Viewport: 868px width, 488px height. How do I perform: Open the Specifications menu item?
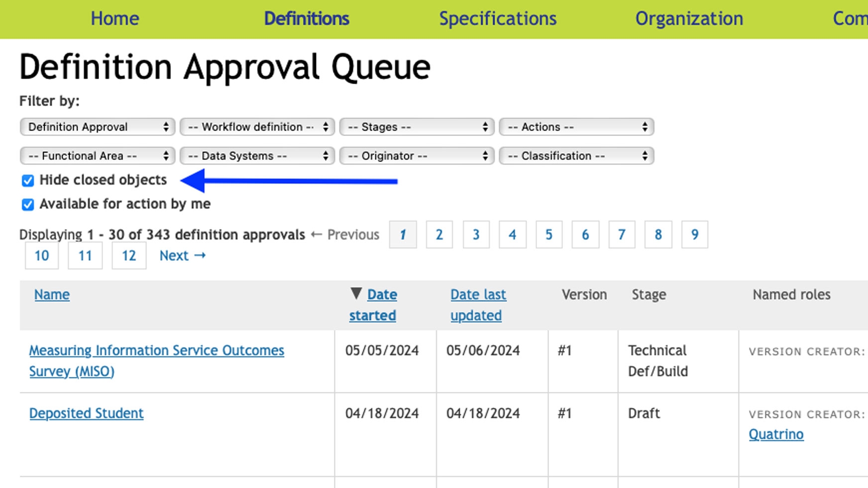(498, 18)
